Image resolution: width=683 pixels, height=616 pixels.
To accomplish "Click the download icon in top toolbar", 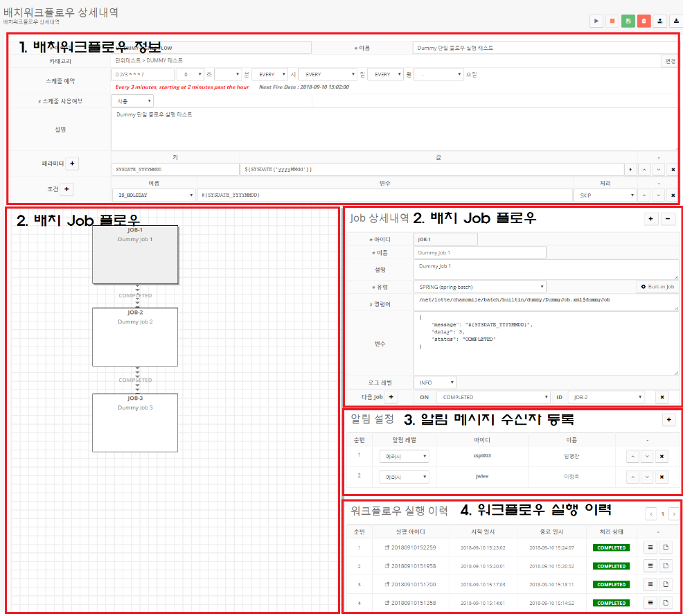I will (676, 21).
